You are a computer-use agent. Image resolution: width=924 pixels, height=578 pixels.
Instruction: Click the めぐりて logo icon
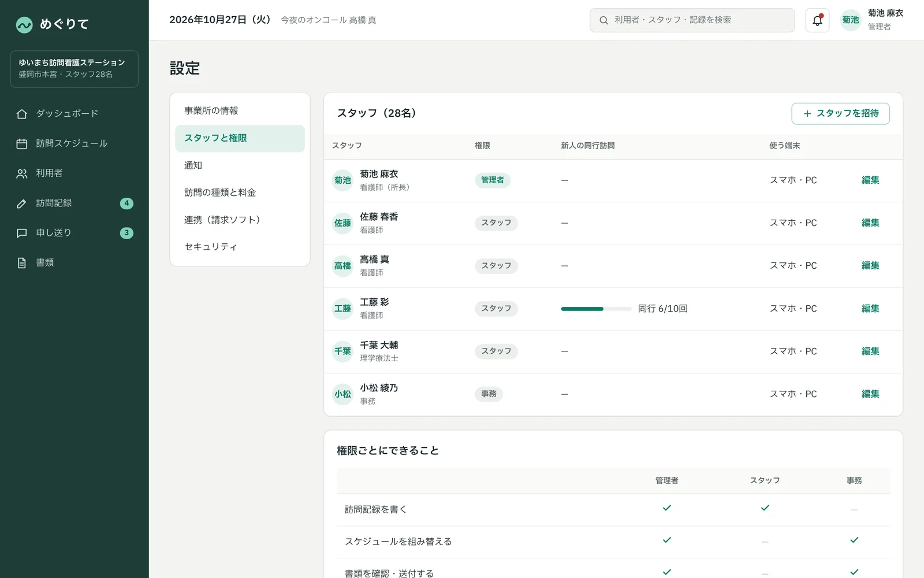tap(24, 25)
